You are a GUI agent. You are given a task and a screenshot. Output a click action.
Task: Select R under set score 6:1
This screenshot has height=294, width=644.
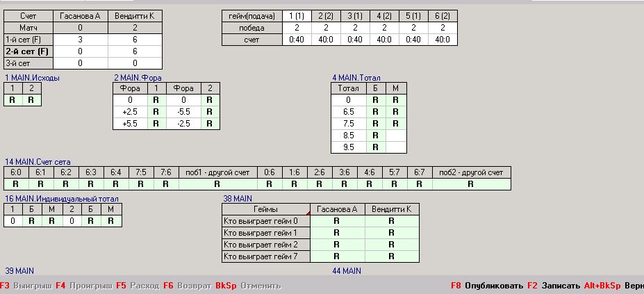[41, 184]
